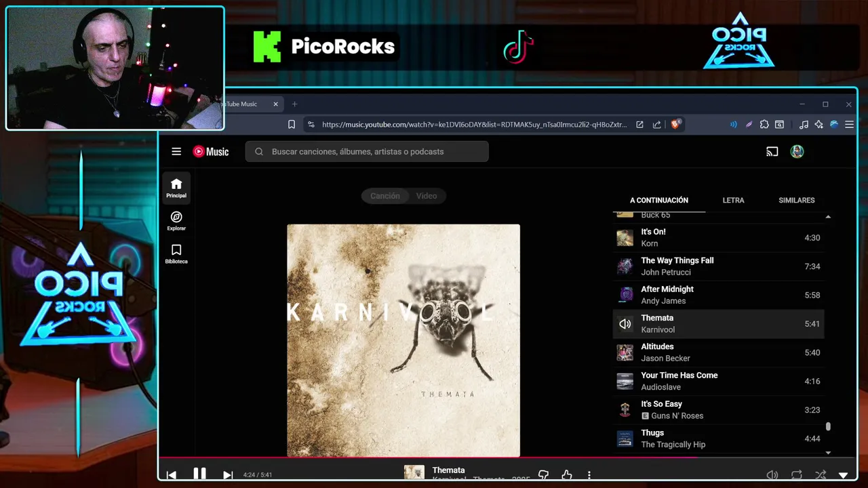This screenshot has height=488, width=868.
Task: Open site settings icon in address bar
Action: [311, 125]
